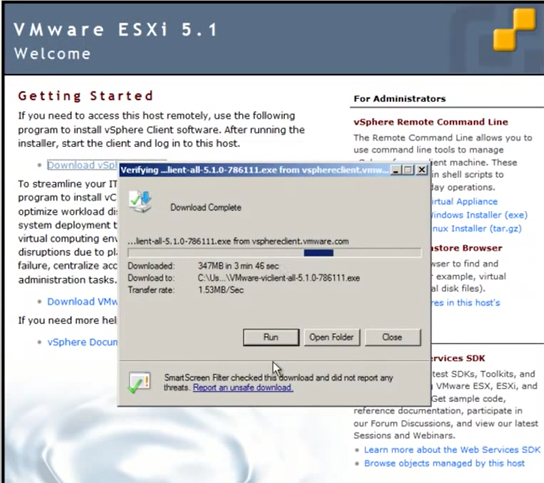Maximize the download dialog window
The width and height of the screenshot is (544, 483).
[x=408, y=170]
